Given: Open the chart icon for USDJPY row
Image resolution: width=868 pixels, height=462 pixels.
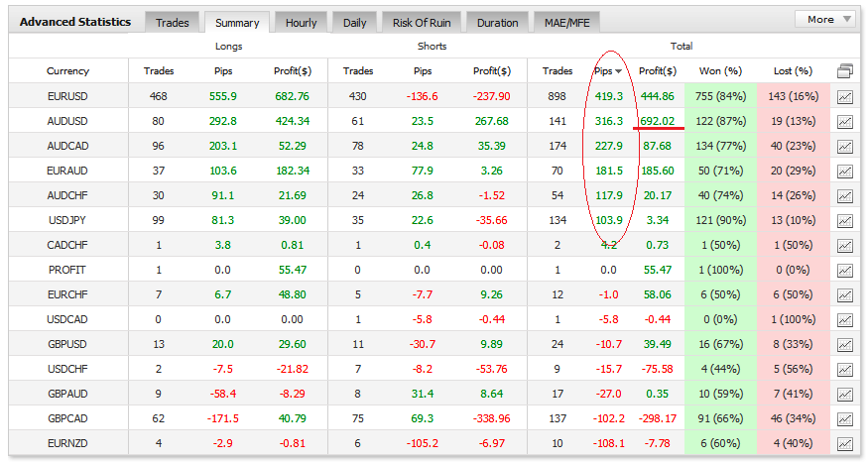Looking at the screenshot, I should pos(845,221).
